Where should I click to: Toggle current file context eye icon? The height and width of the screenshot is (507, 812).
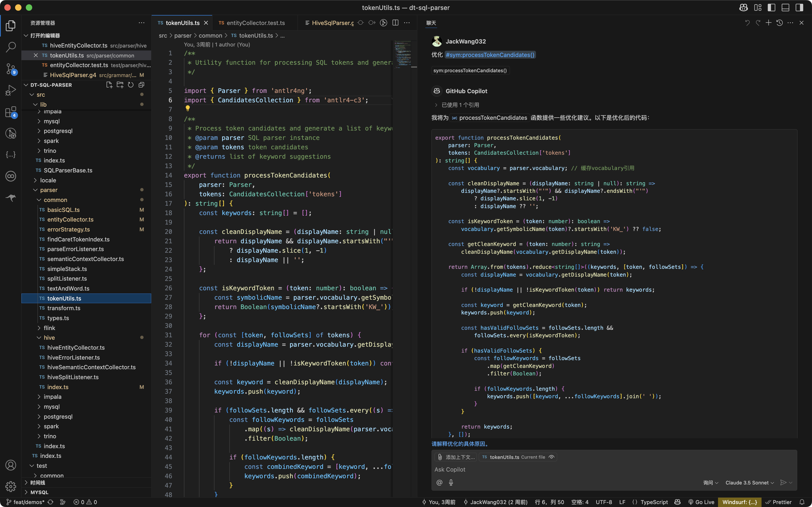click(552, 457)
